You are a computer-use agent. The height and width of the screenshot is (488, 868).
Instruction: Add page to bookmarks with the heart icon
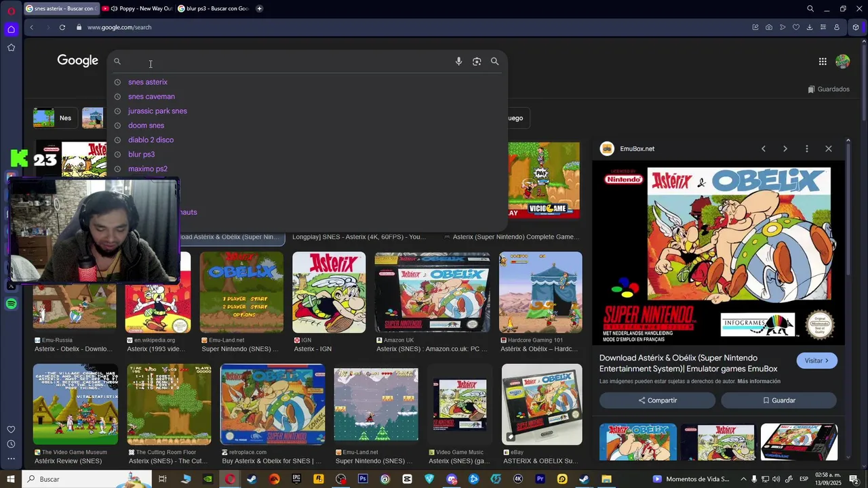[796, 27]
